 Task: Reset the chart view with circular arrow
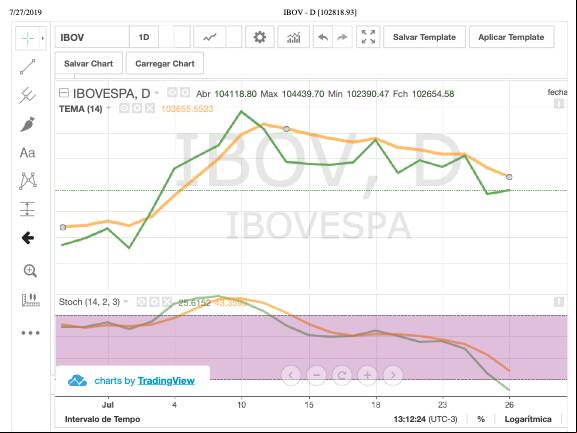coord(342,375)
